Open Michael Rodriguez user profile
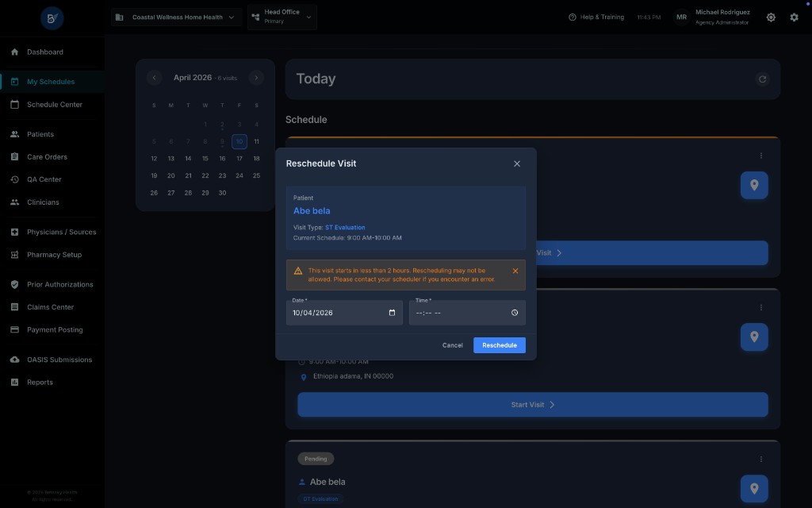Screen dimensions: 812x508 coord(711,17)
